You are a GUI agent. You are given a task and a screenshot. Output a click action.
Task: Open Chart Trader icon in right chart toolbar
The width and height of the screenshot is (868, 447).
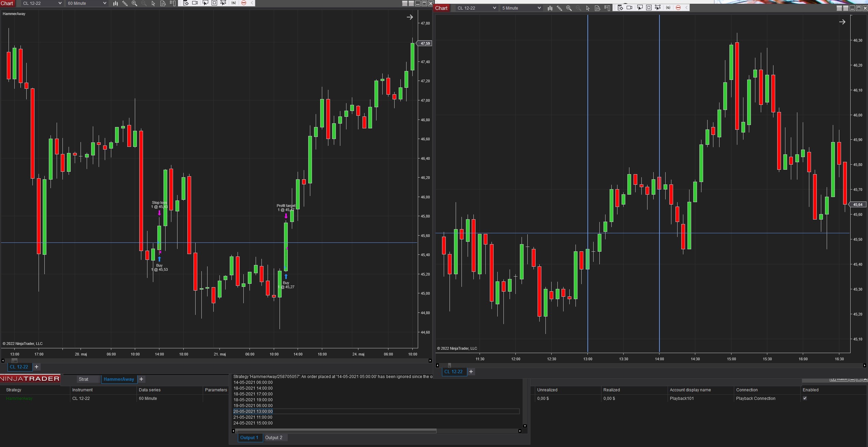coord(607,8)
